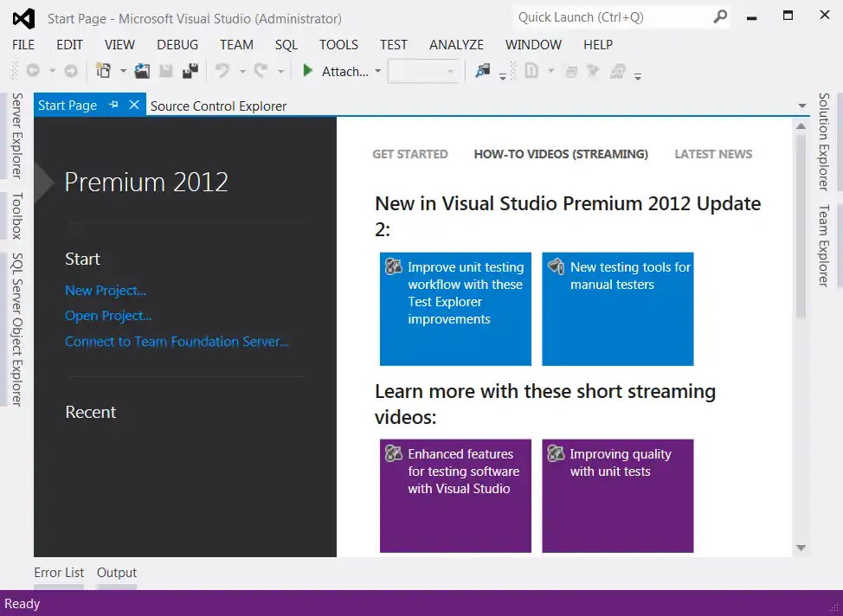Click the Open Project... link
This screenshot has height=616, width=843.
click(108, 316)
